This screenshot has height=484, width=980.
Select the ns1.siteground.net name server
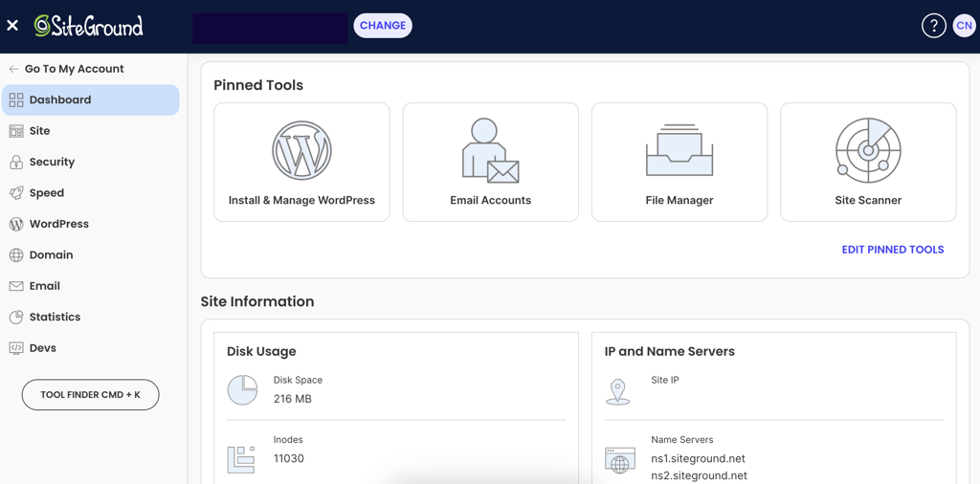pyautogui.click(x=698, y=458)
